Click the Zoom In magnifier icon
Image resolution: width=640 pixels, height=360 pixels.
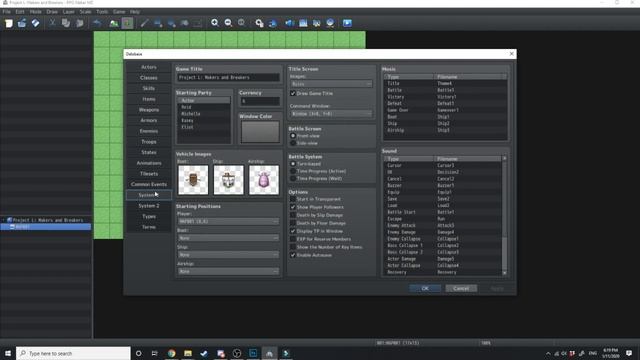pyautogui.click(x=215, y=23)
